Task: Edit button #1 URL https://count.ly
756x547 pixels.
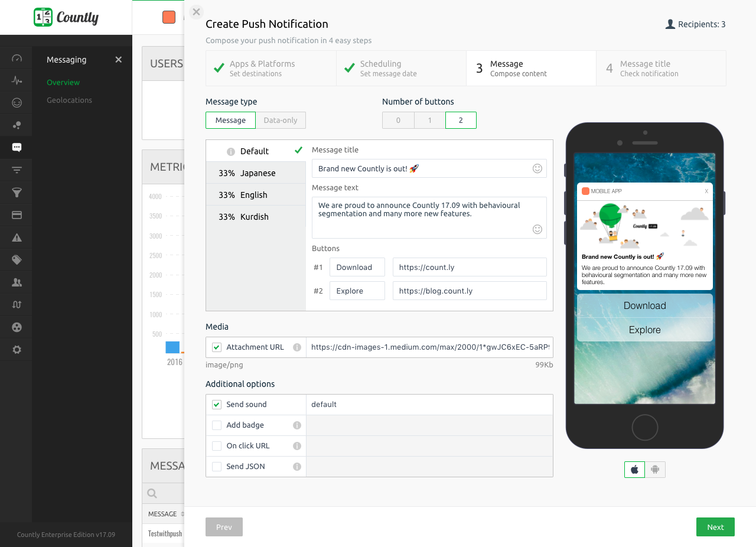Action: tap(470, 267)
